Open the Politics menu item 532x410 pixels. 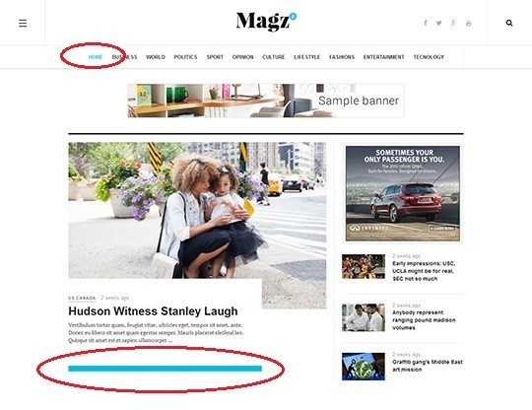pos(185,57)
